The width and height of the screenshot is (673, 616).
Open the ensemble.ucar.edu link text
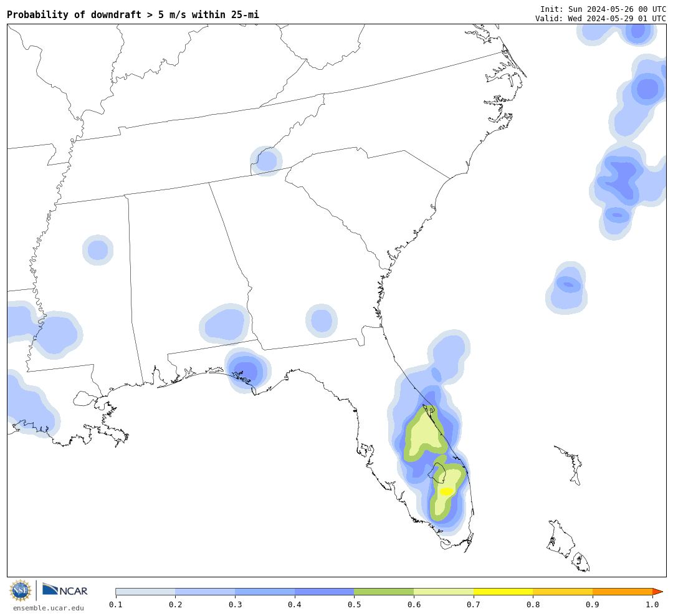point(49,608)
